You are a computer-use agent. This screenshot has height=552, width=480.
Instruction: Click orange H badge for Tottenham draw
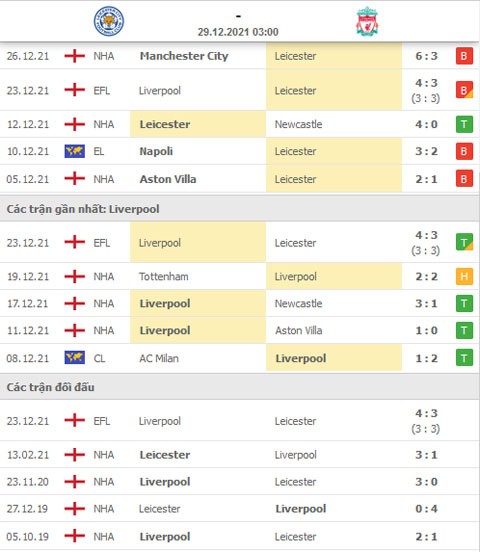click(x=464, y=276)
